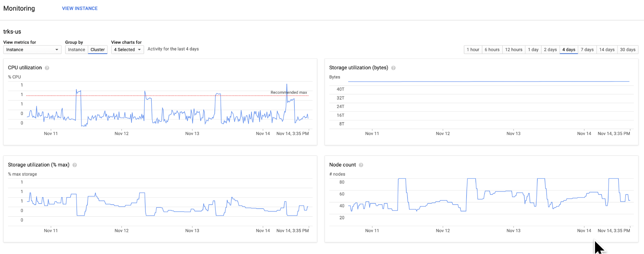Show the last 14 days
Viewport: 644px width, 254px height.
607,50
